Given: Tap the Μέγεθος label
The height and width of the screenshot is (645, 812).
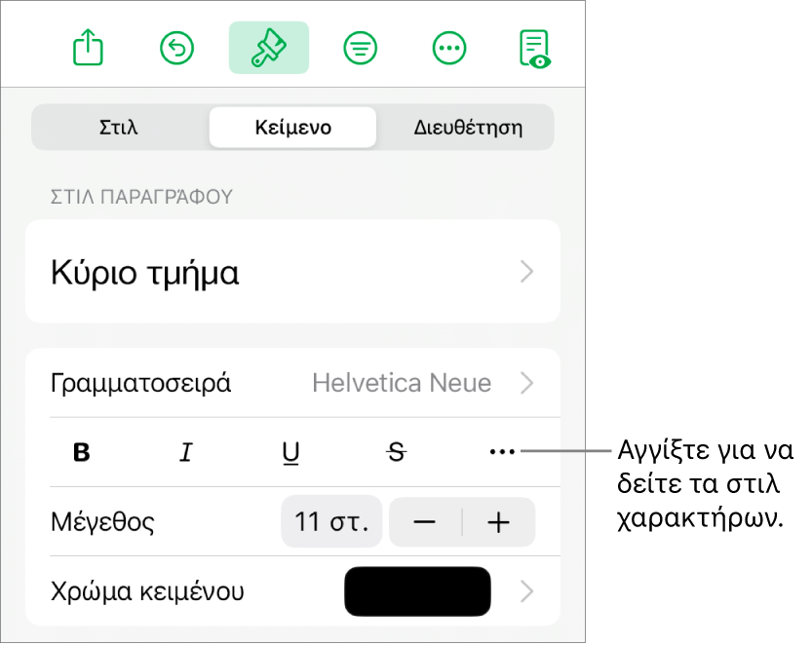Looking at the screenshot, I should [x=102, y=522].
